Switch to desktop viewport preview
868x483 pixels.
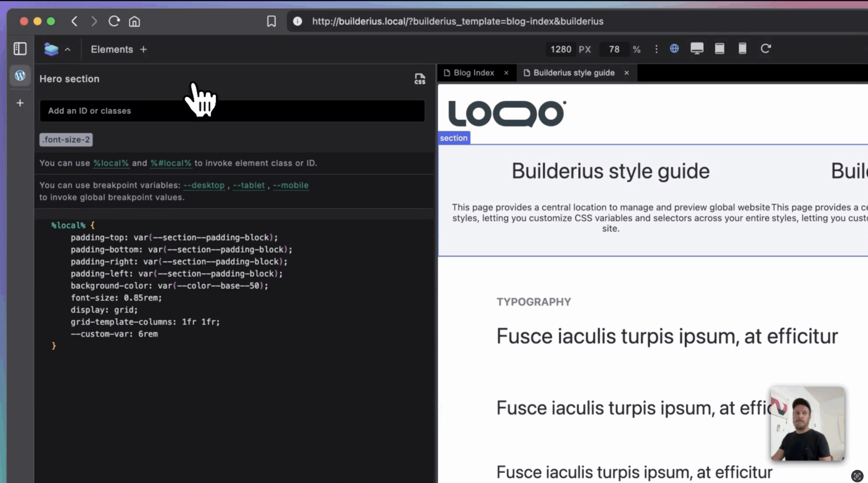(x=697, y=49)
